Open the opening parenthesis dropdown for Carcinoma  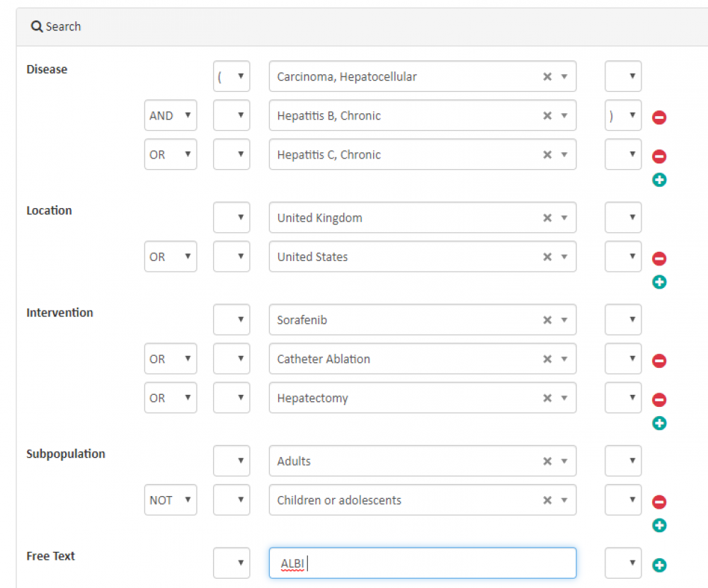point(231,76)
